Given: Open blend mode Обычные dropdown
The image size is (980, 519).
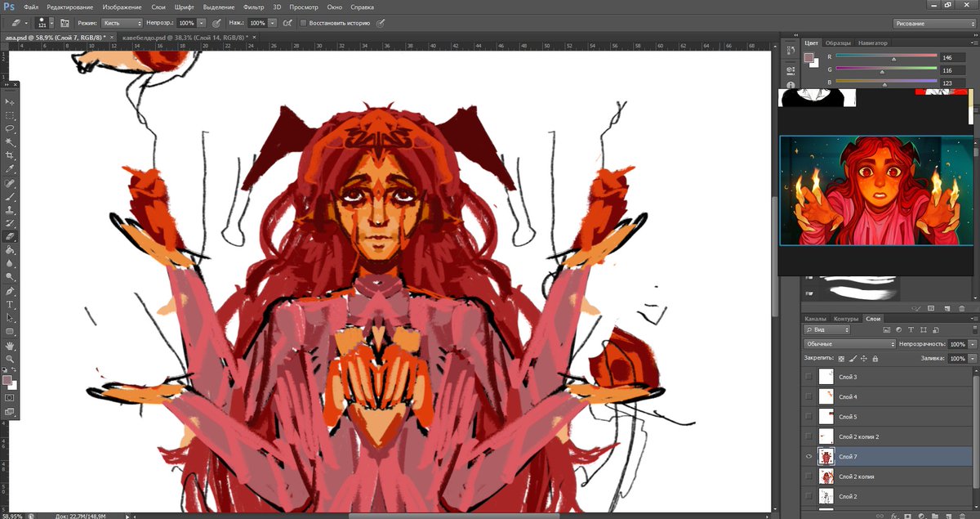Looking at the screenshot, I should coord(850,344).
